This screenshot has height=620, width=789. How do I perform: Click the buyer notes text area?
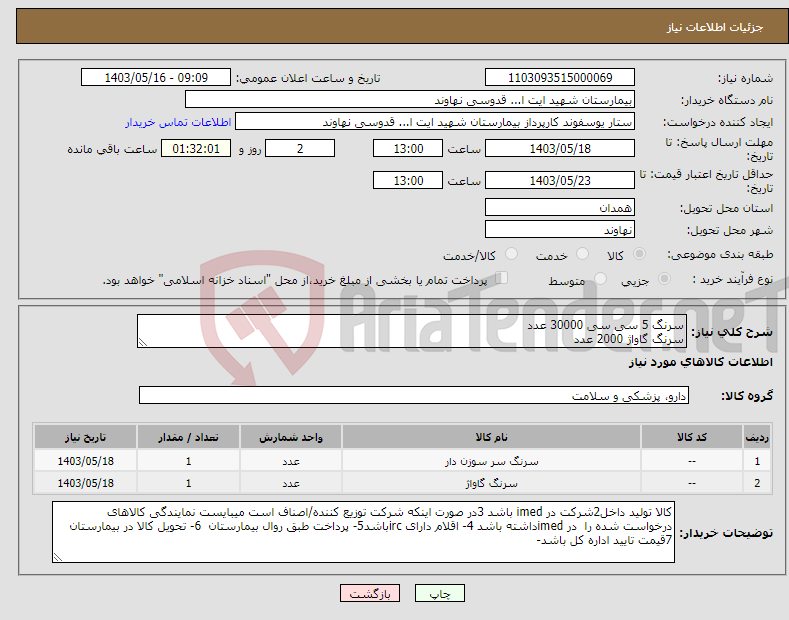pyautogui.click(x=363, y=532)
